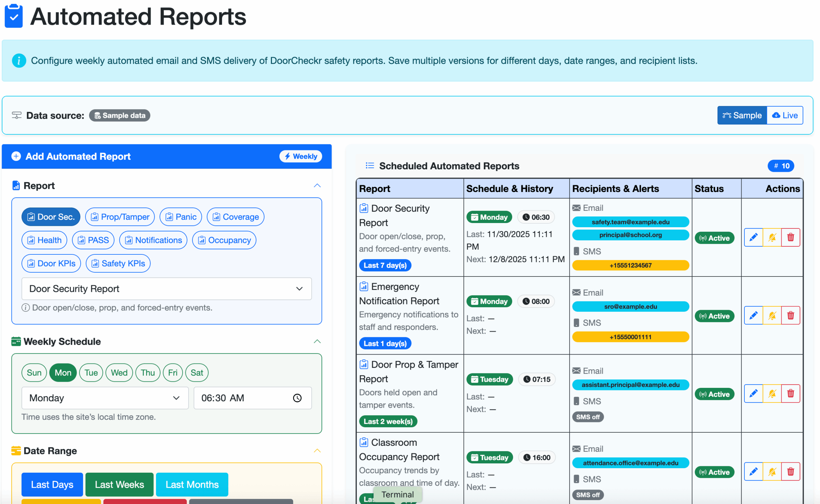
Task: Collapse the Date Range section chevron
Action: pos(317,451)
